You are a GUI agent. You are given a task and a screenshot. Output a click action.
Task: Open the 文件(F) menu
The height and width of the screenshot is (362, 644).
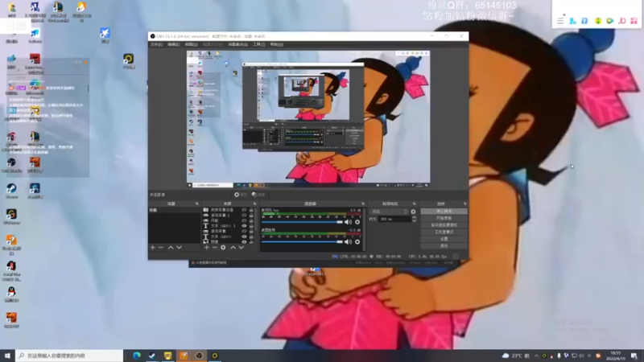point(156,44)
